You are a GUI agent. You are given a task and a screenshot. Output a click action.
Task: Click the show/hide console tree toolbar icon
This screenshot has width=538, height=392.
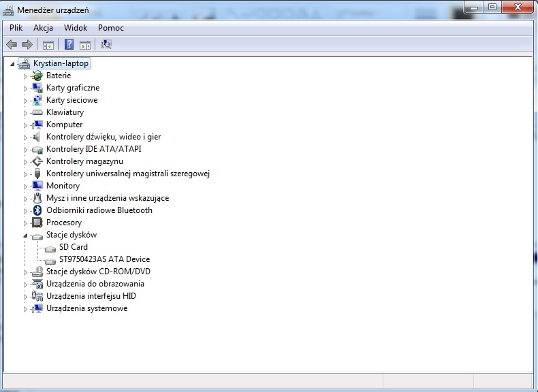pos(48,45)
